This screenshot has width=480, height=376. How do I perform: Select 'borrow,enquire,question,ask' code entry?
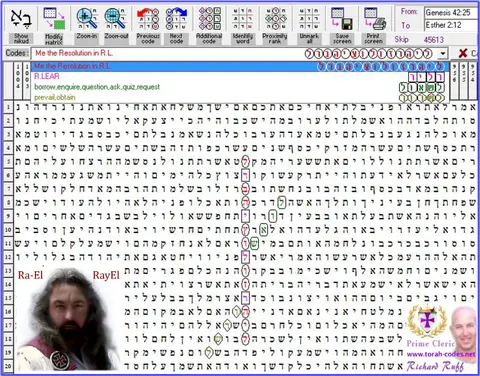[x=239, y=87]
